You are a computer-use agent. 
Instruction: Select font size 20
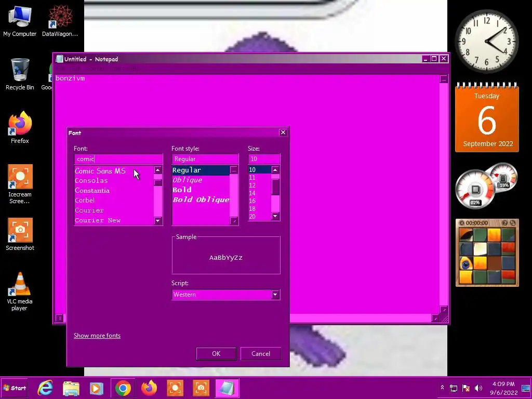coord(260,217)
